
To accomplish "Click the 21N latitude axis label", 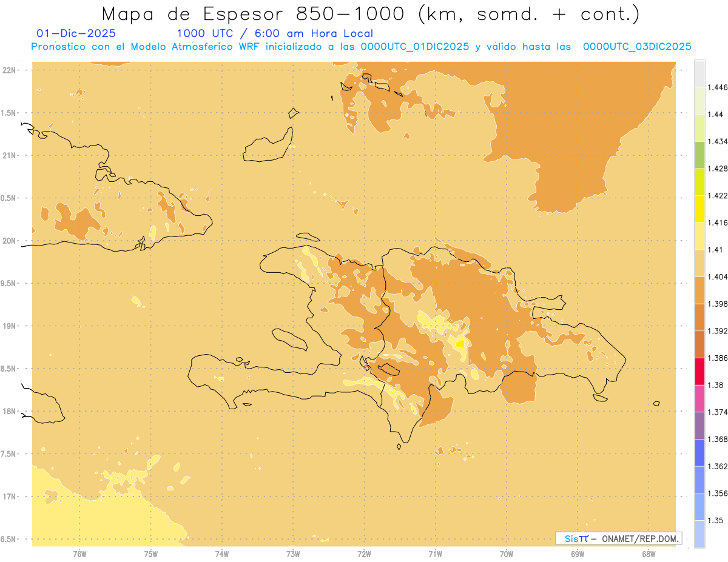I will click(x=10, y=156).
